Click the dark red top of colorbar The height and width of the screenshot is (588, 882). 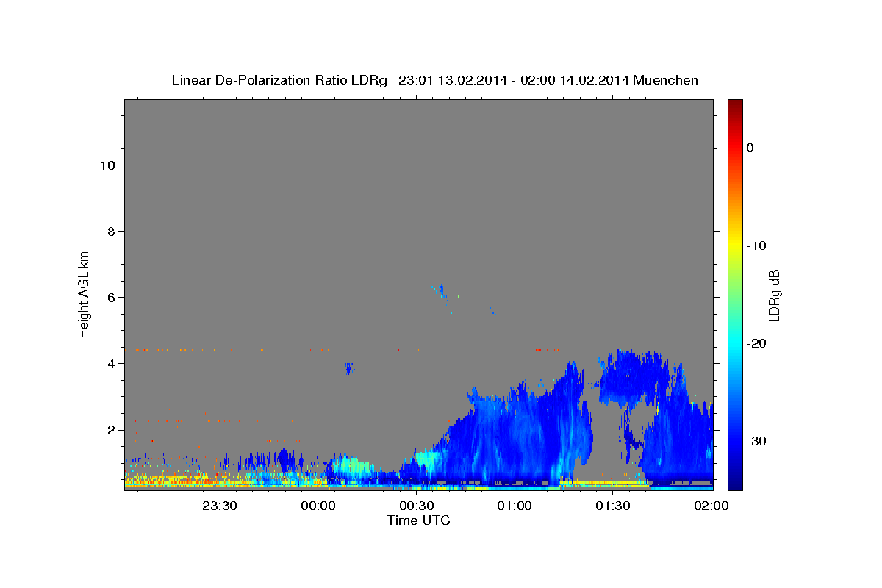pyautogui.click(x=735, y=104)
